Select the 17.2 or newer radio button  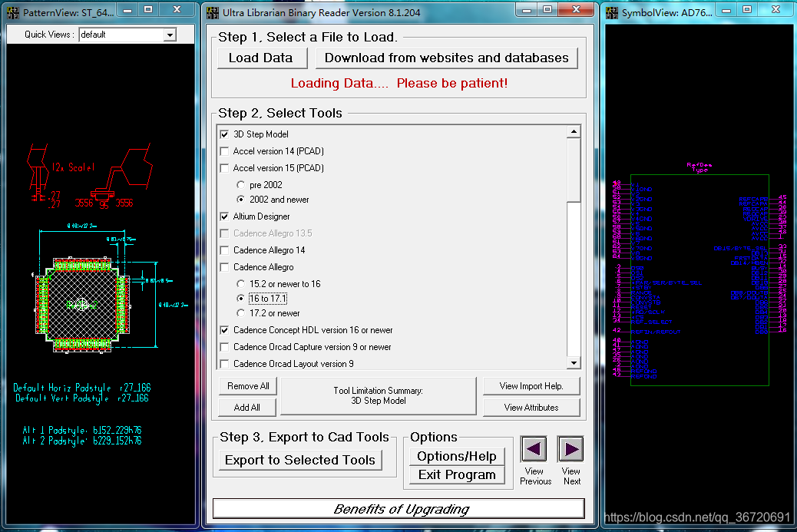(241, 313)
